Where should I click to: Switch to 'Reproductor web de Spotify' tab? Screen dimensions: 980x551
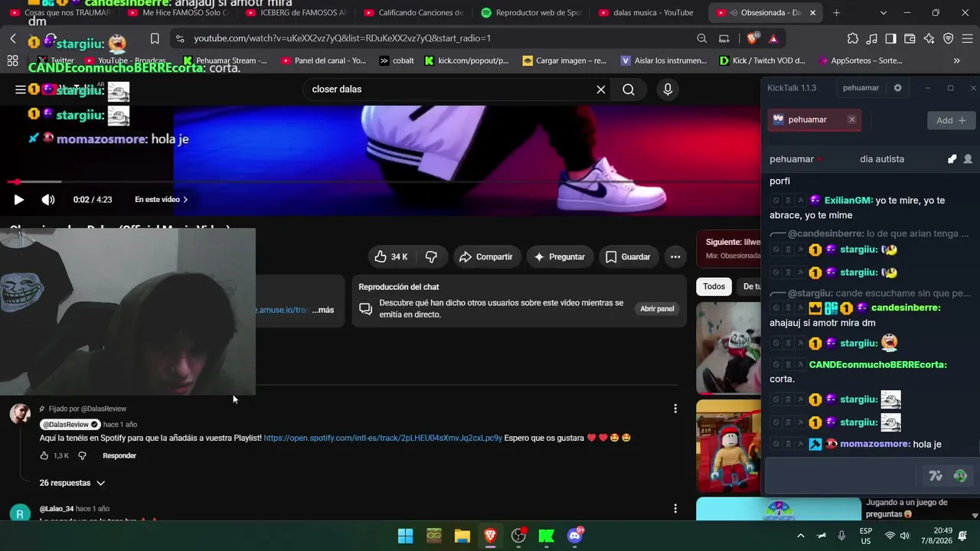coord(531,13)
